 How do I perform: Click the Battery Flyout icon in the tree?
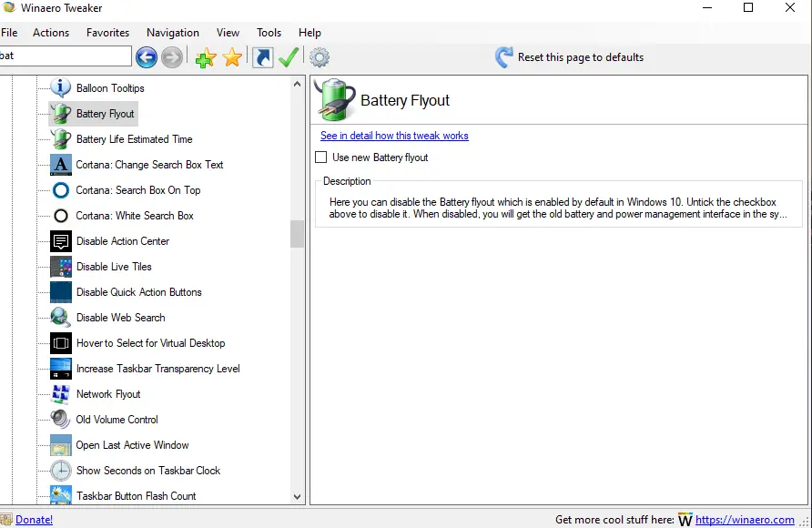[x=61, y=114]
